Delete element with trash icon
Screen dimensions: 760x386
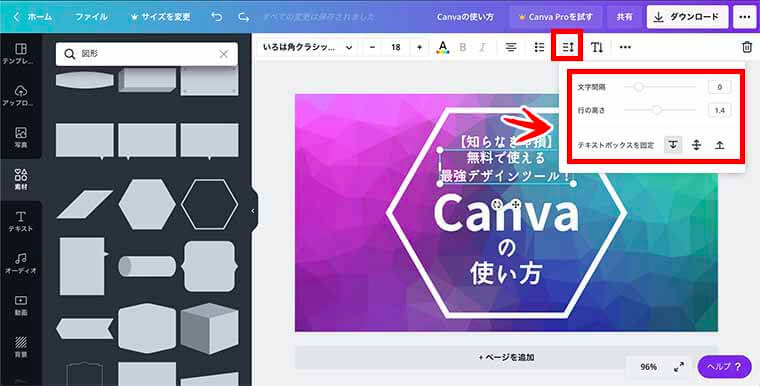point(747,47)
